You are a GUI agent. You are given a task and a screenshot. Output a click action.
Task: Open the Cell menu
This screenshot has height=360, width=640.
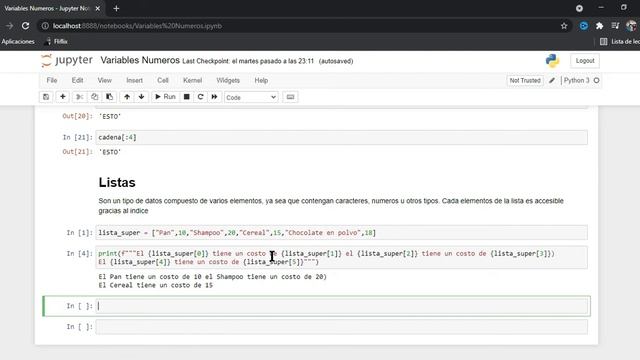point(163,80)
